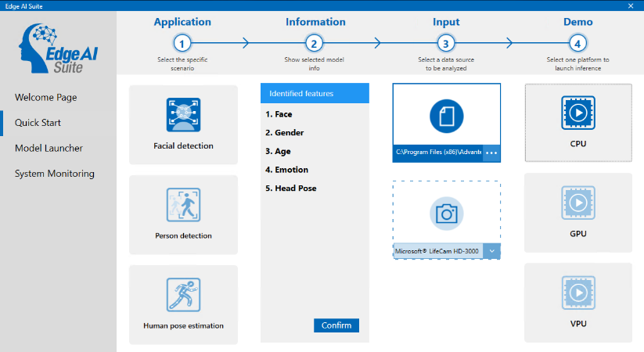Click the file source document icon
The height and width of the screenshot is (352, 644).
coord(446,116)
